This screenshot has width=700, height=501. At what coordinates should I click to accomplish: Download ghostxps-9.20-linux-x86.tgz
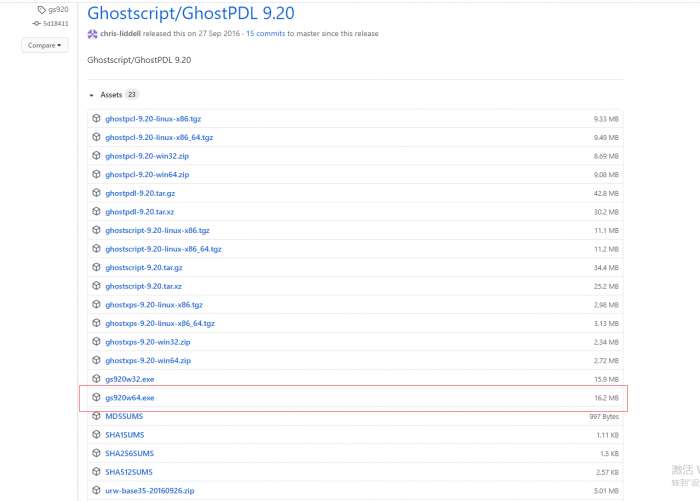tap(154, 305)
